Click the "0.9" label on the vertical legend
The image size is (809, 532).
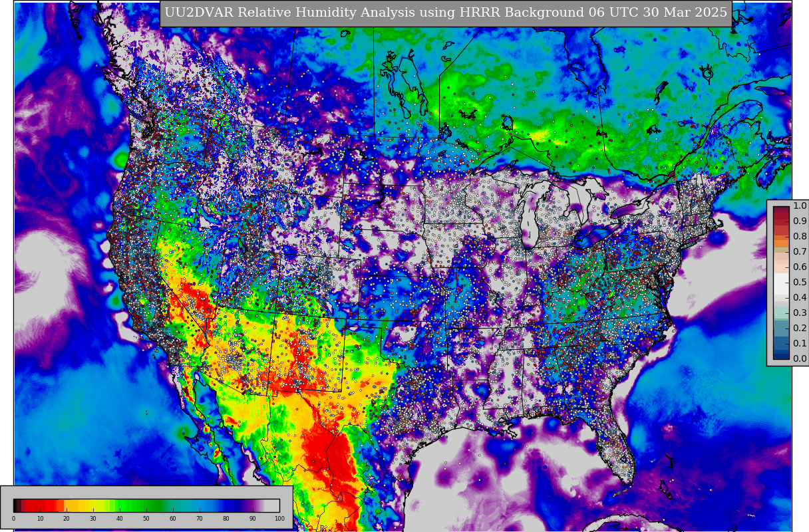[x=800, y=221]
